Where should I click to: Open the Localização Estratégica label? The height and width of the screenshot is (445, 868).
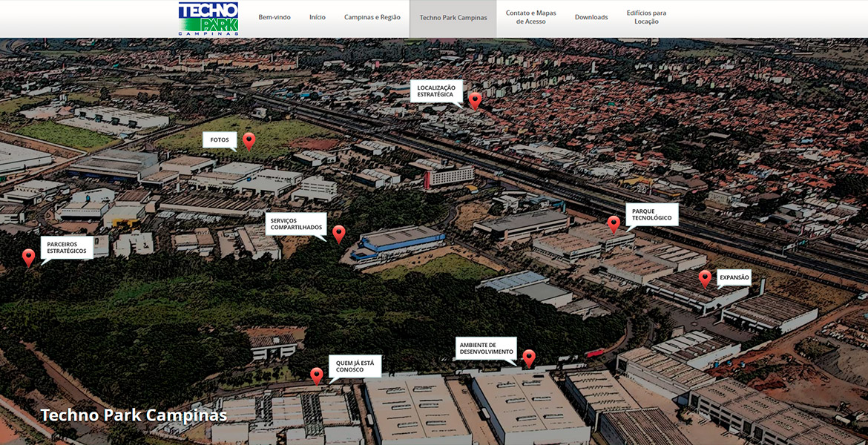(x=436, y=91)
